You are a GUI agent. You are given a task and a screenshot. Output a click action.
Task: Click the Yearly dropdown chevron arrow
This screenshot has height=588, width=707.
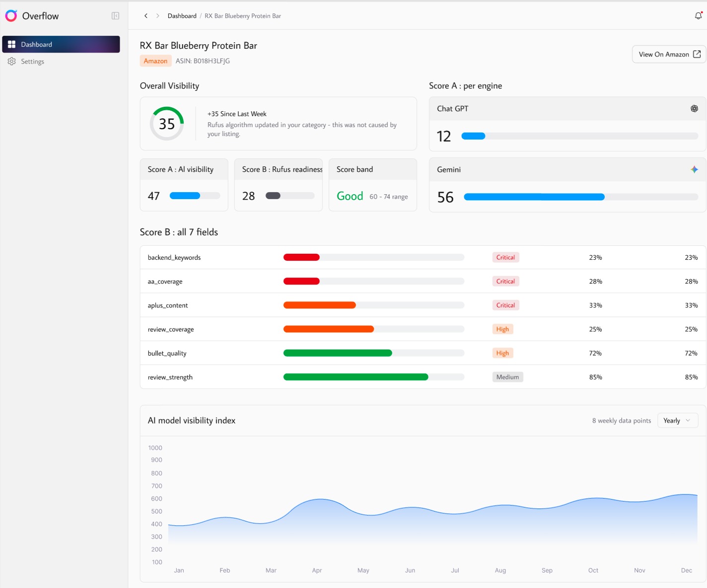click(x=688, y=421)
